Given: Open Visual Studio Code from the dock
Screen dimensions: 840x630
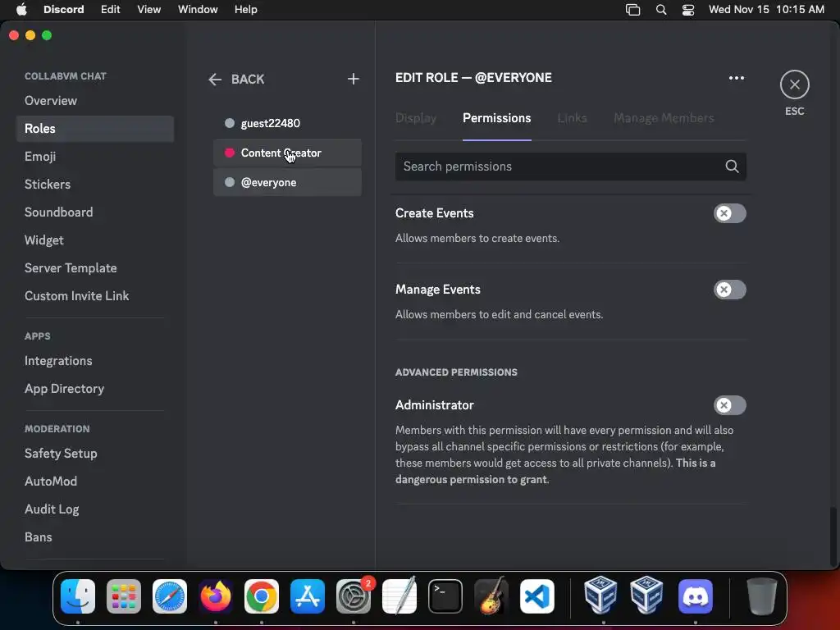Looking at the screenshot, I should point(537,596).
